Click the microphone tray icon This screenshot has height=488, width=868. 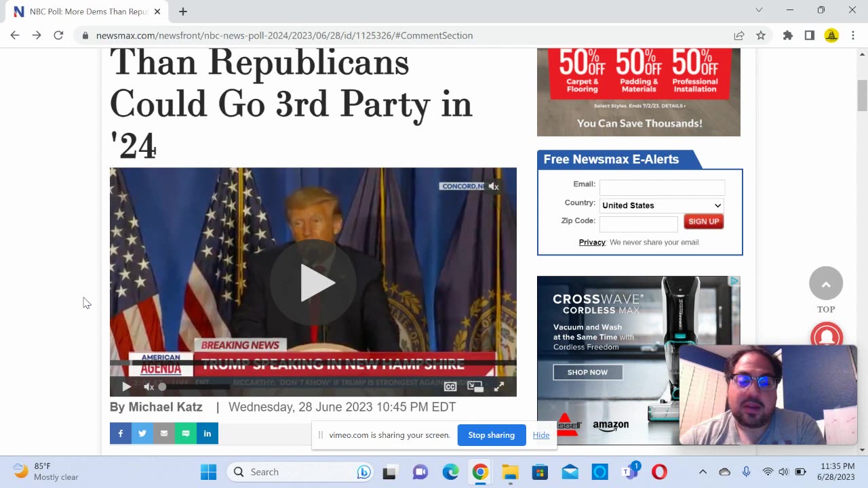746,472
